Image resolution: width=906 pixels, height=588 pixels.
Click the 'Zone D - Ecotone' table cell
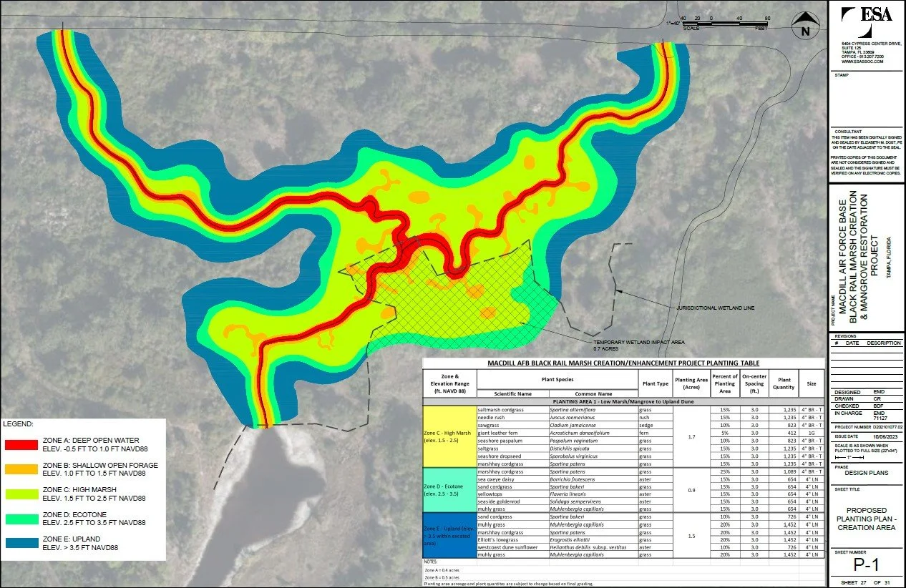tap(450, 490)
